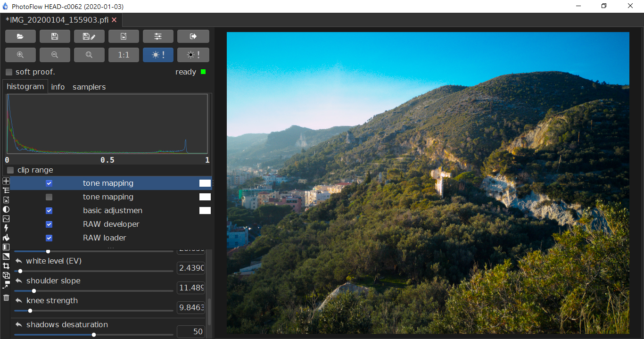Click the 1:1 zoom button
Viewport: 644px width, 339px height.
click(x=124, y=55)
